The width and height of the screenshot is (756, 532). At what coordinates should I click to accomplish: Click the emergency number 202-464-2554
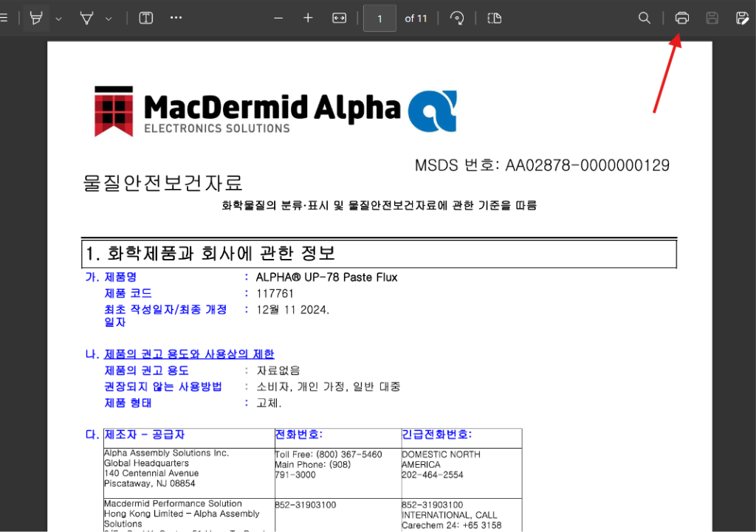(x=432, y=474)
